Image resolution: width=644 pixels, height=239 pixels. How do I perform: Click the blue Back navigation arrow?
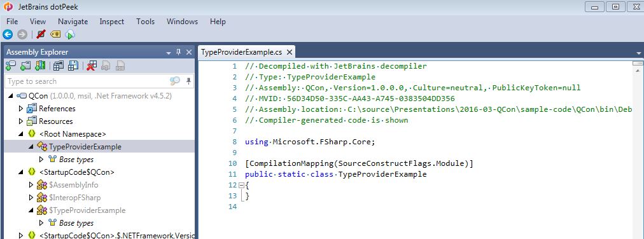[x=8, y=34]
